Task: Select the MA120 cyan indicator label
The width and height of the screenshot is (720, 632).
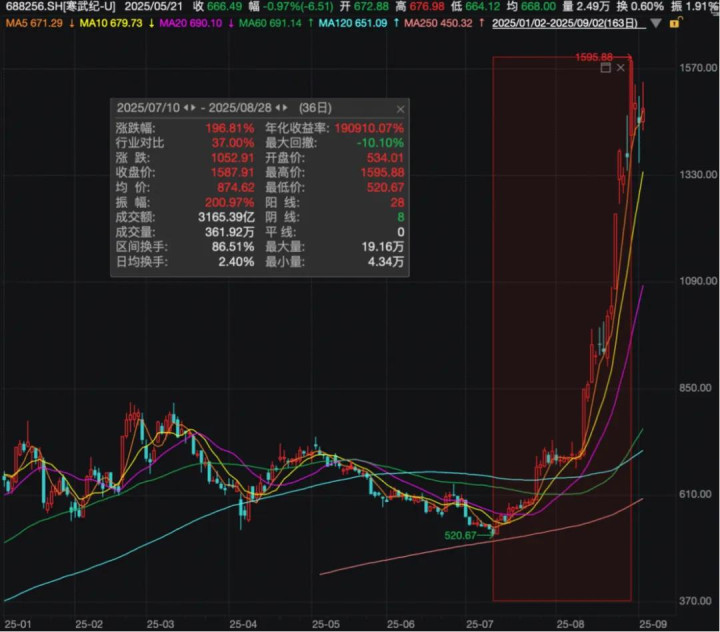Action: click(353, 23)
